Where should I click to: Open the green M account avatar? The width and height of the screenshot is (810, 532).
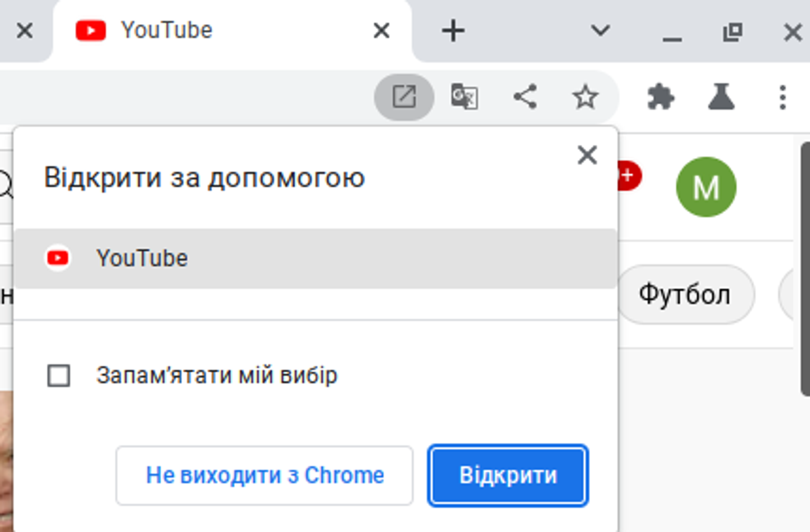[x=706, y=187]
